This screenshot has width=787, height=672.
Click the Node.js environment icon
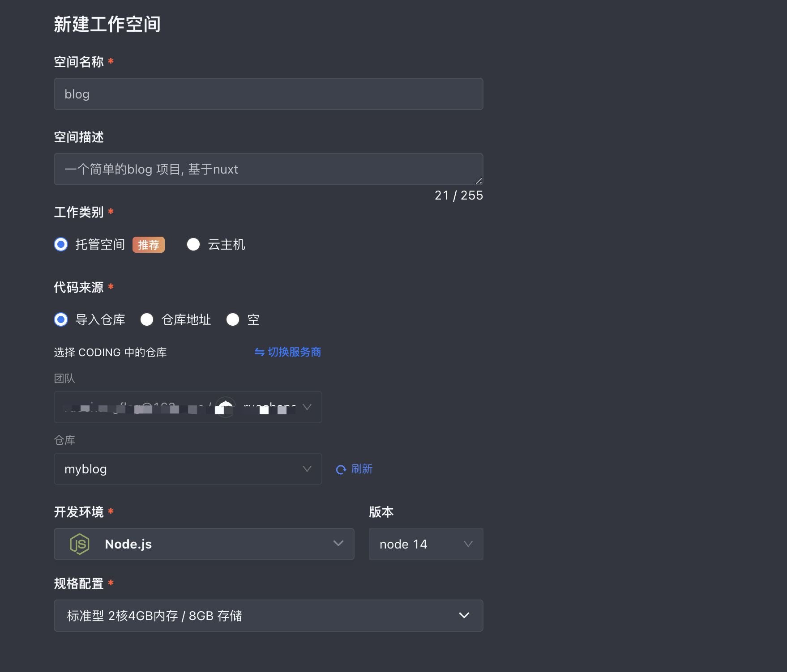tap(79, 544)
